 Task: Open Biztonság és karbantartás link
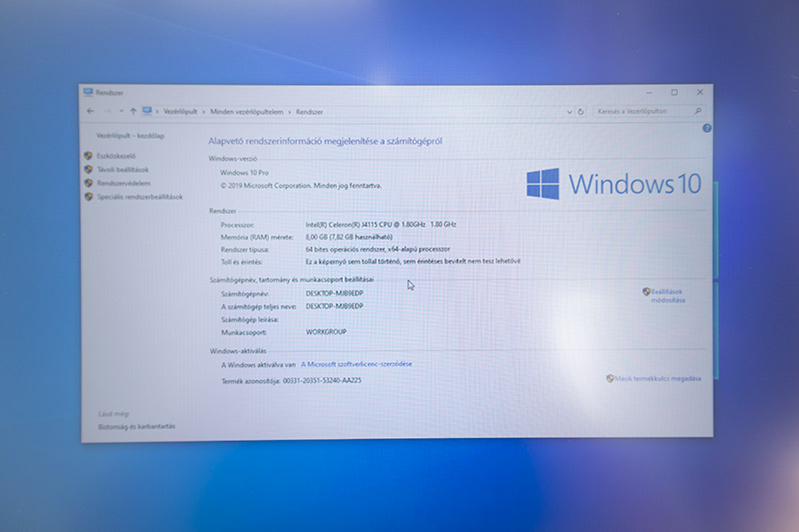(x=137, y=426)
